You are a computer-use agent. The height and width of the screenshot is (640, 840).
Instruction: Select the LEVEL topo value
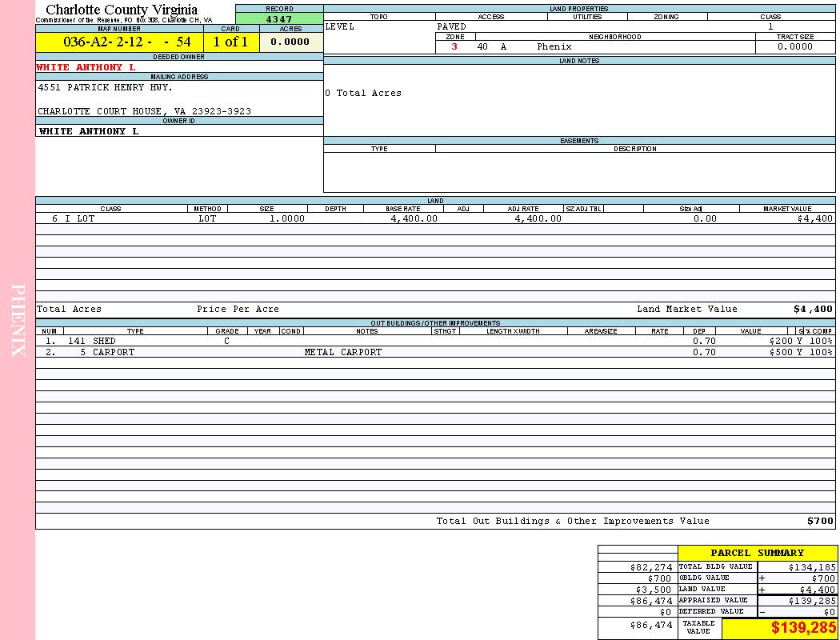pyautogui.click(x=339, y=26)
